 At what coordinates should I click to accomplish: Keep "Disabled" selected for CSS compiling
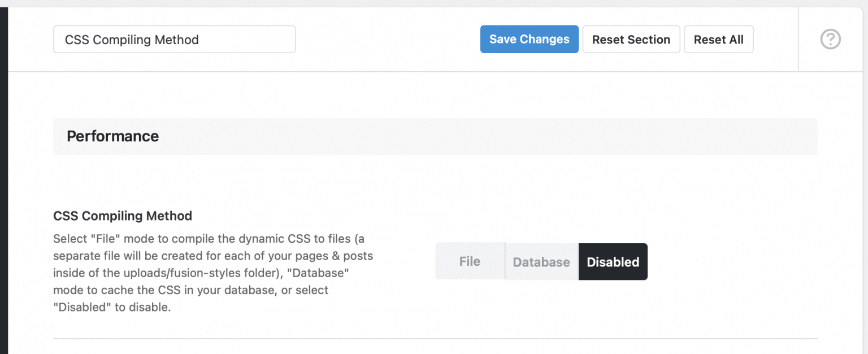(x=613, y=261)
